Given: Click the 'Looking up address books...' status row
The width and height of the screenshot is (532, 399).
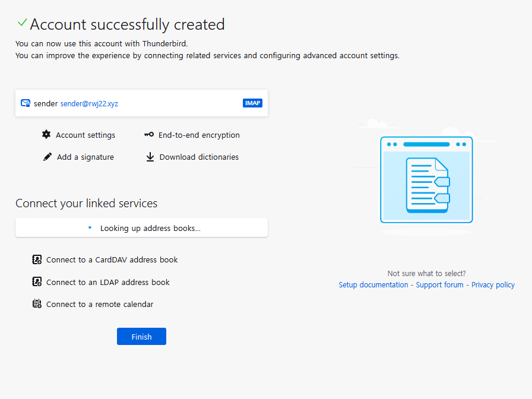Looking at the screenshot, I should tap(141, 227).
